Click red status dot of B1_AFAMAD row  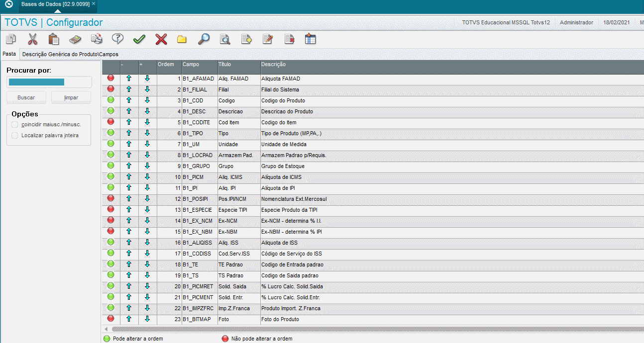point(111,78)
